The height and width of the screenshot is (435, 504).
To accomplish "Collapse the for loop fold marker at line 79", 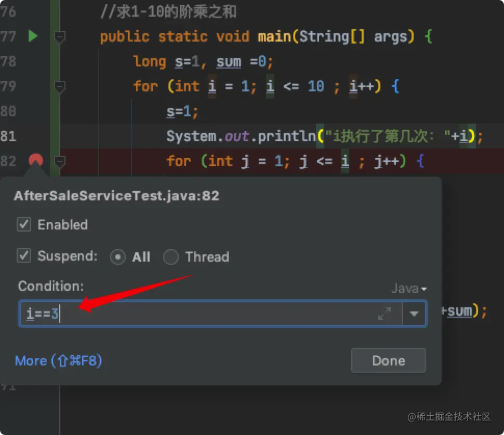I will pos(60,87).
